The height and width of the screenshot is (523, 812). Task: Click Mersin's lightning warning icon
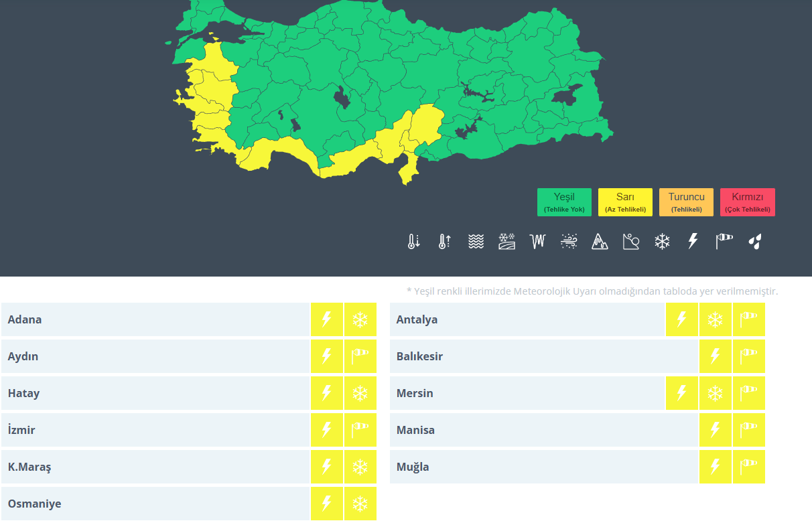click(681, 393)
